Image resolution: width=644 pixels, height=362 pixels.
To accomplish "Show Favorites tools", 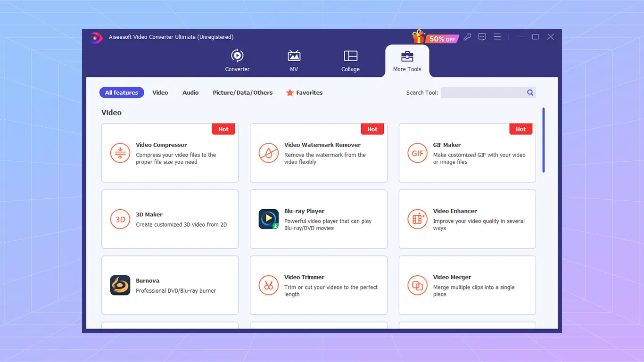I will pyautogui.click(x=304, y=93).
